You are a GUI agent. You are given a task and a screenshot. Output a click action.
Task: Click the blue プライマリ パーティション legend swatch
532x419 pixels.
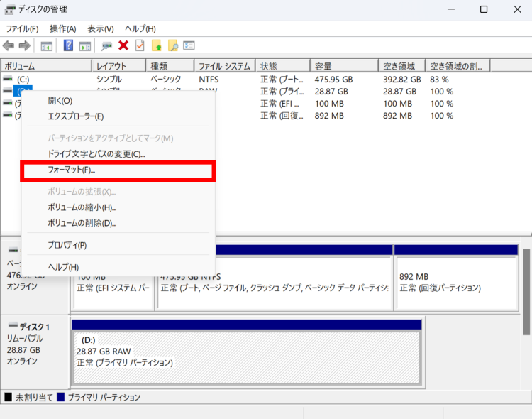tap(61, 397)
